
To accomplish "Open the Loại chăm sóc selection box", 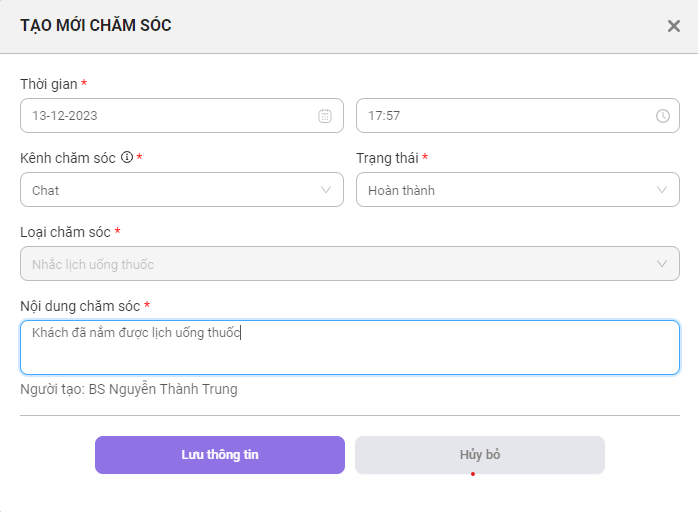I will point(350,264).
